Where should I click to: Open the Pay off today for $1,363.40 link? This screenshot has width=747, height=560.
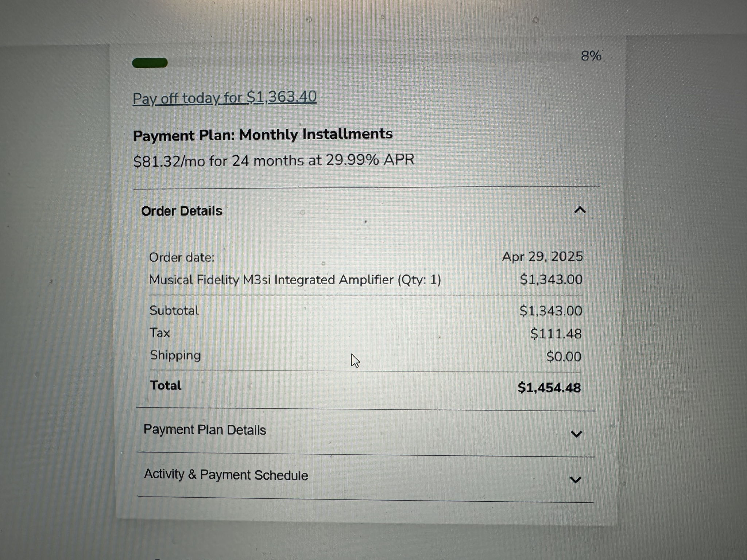tap(225, 98)
